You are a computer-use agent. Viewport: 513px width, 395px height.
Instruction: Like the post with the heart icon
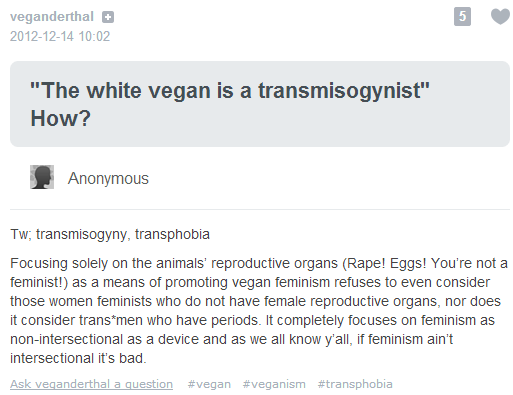[x=501, y=16]
